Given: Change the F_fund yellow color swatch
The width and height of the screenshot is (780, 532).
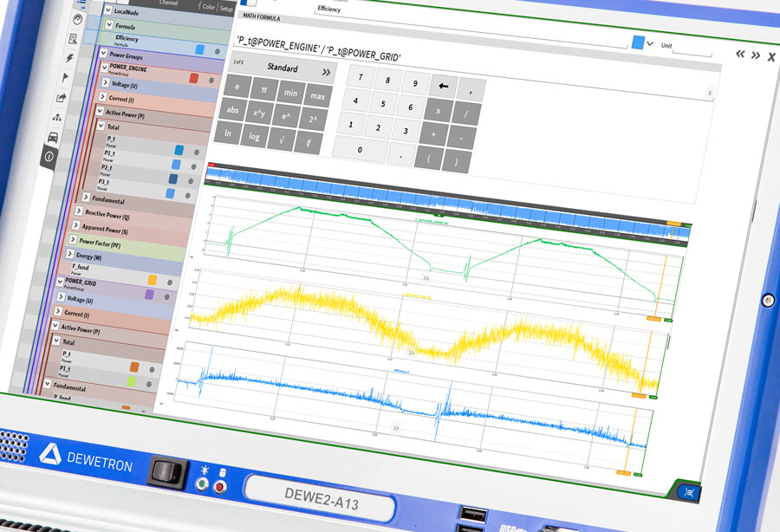Looking at the screenshot, I should [153, 280].
